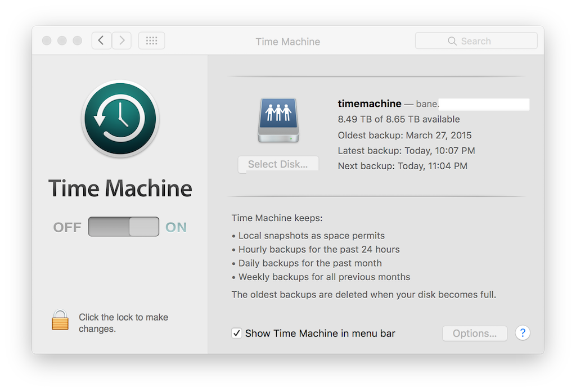Screen dimensions: 576x392
Task: Toggle the Time Machine OFF/ON switch
Action: [x=123, y=227]
